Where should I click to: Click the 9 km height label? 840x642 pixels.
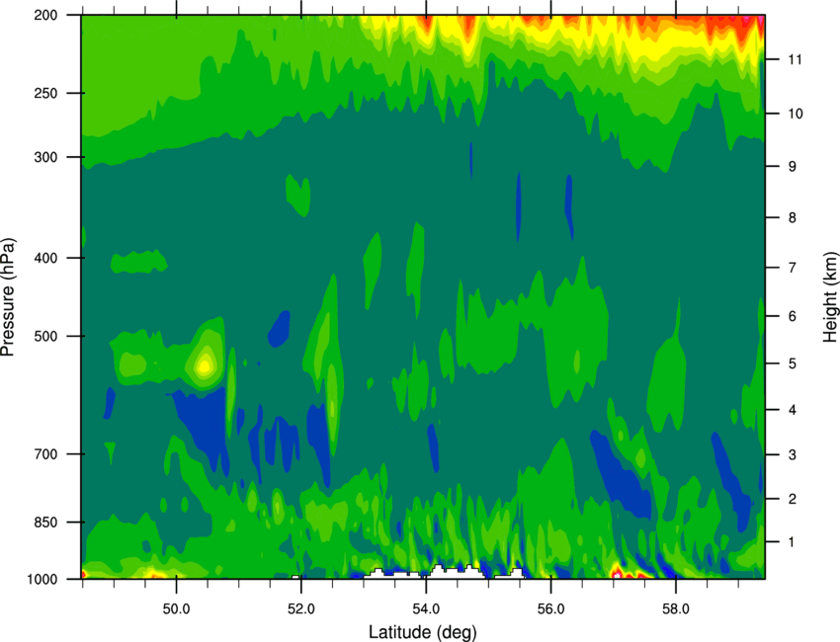793,167
